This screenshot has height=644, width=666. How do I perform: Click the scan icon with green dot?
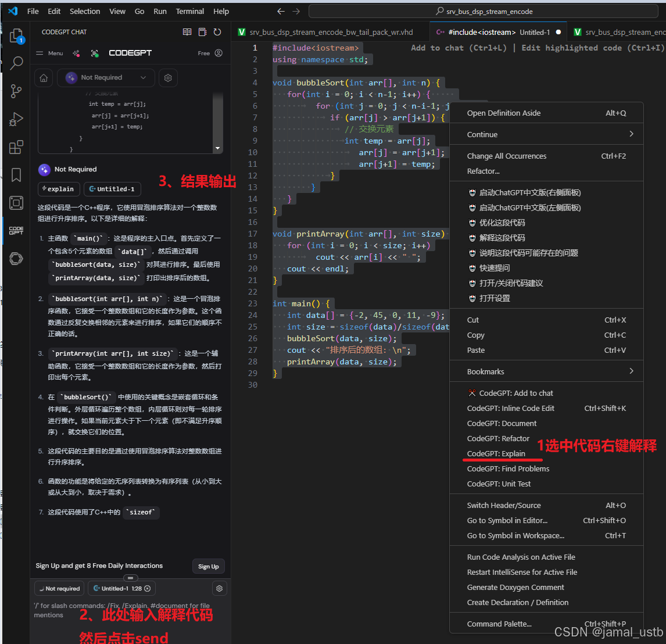coord(95,53)
